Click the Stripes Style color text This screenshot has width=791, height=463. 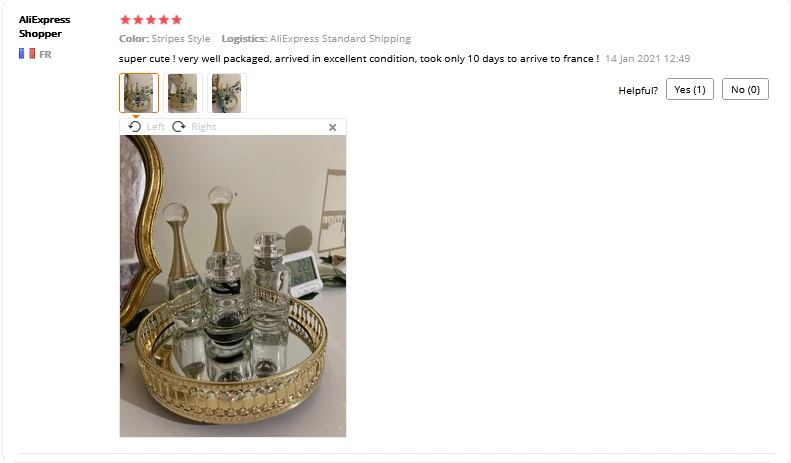pyautogui.click(x=181, y=39)
